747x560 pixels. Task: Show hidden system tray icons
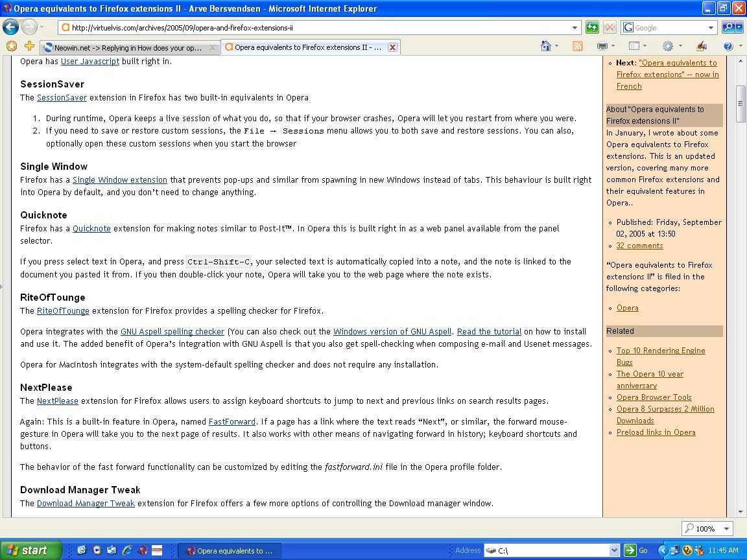click(x=663, y=550)
